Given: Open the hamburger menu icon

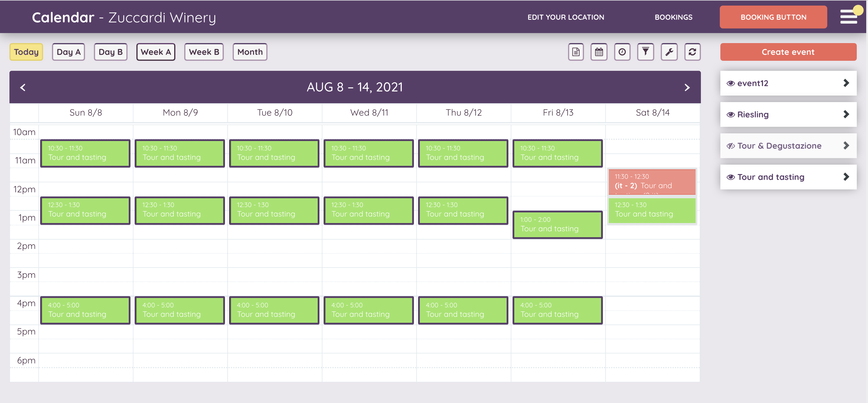Looking at the screenshot, I should tap(849, 17).
